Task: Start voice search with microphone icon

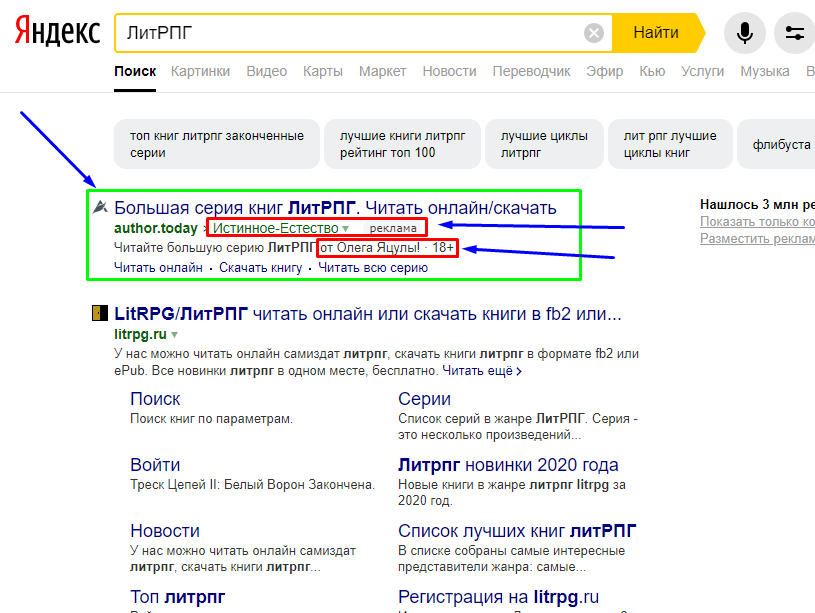Action: 745,33
